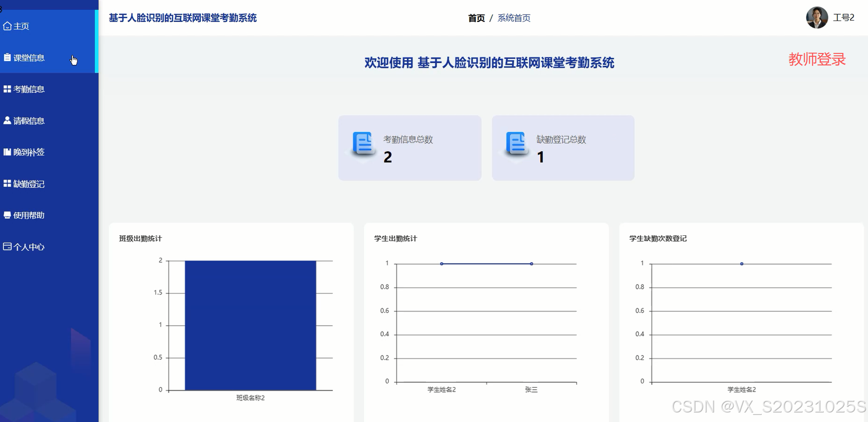Viewport: 868px width, 422px height.
Task: Open the 个人中心 menu item
Action: (x=49, y=246)
